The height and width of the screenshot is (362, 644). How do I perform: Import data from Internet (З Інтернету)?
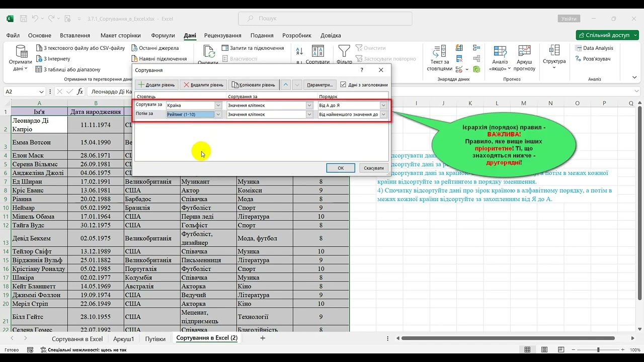click(53, 59)
